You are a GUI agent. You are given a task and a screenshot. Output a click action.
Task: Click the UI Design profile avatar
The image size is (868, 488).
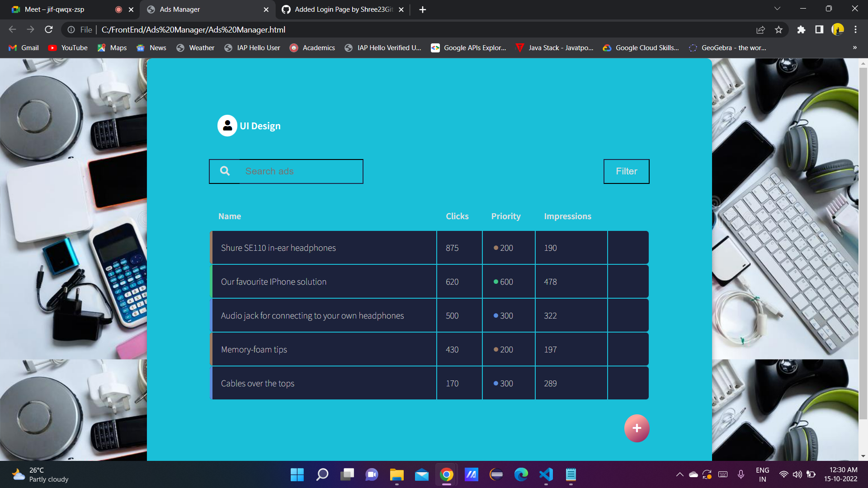tap(227, 126)
